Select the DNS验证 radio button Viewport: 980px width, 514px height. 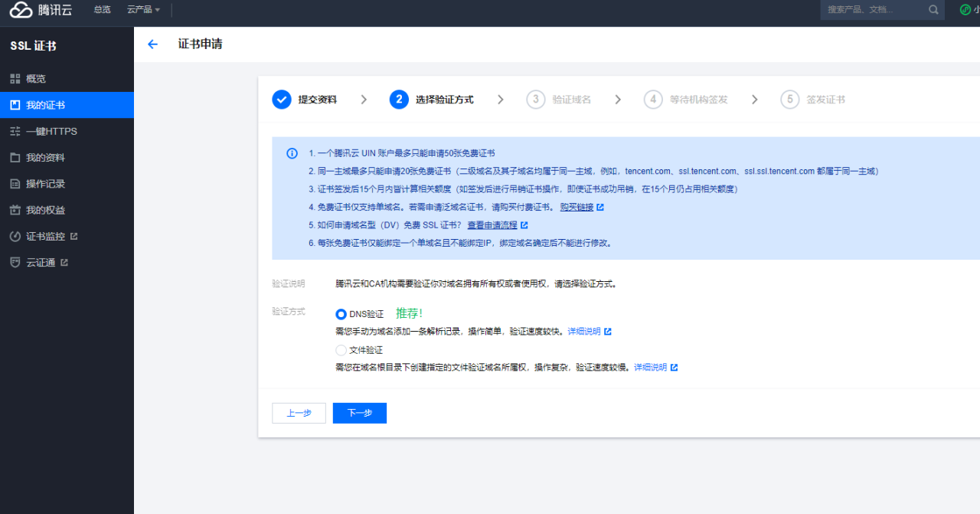pos(341,314)
